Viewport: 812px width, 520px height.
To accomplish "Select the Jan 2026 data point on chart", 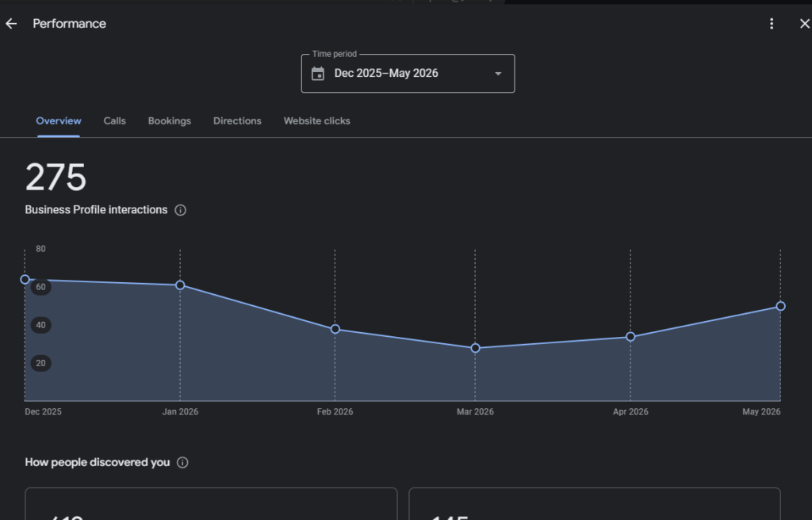I will pyautogui.click(x=180, y=285).
